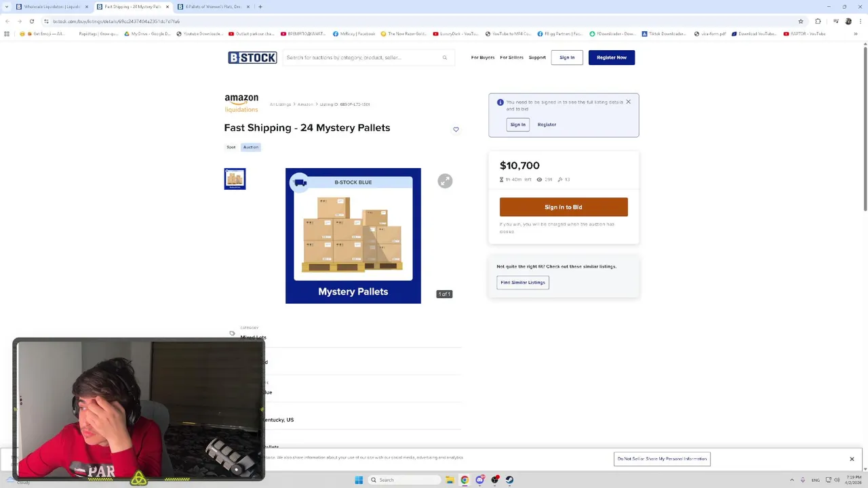This screenshot has width=868, height=488.
Task: Open Chrome from the taskbar
Action: (x=465, y=480)
